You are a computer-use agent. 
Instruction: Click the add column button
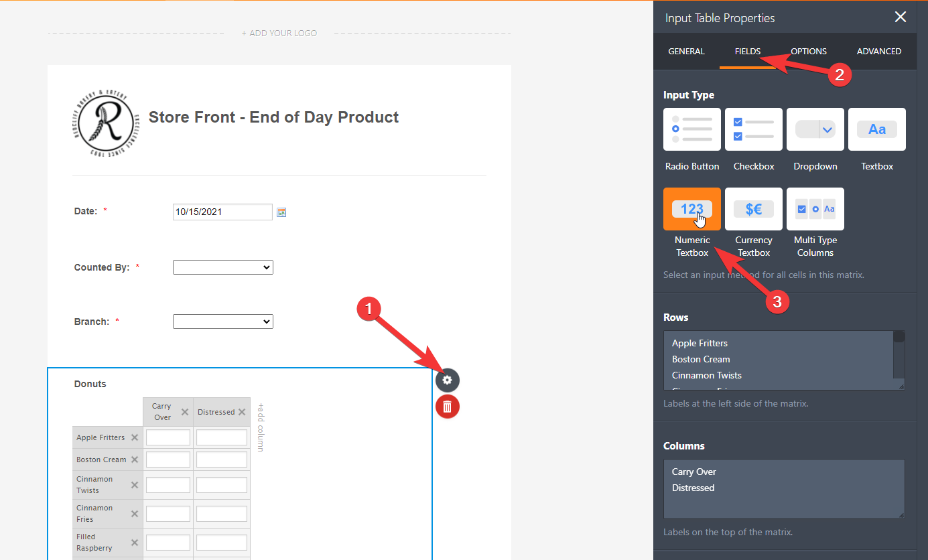(261, 427)
